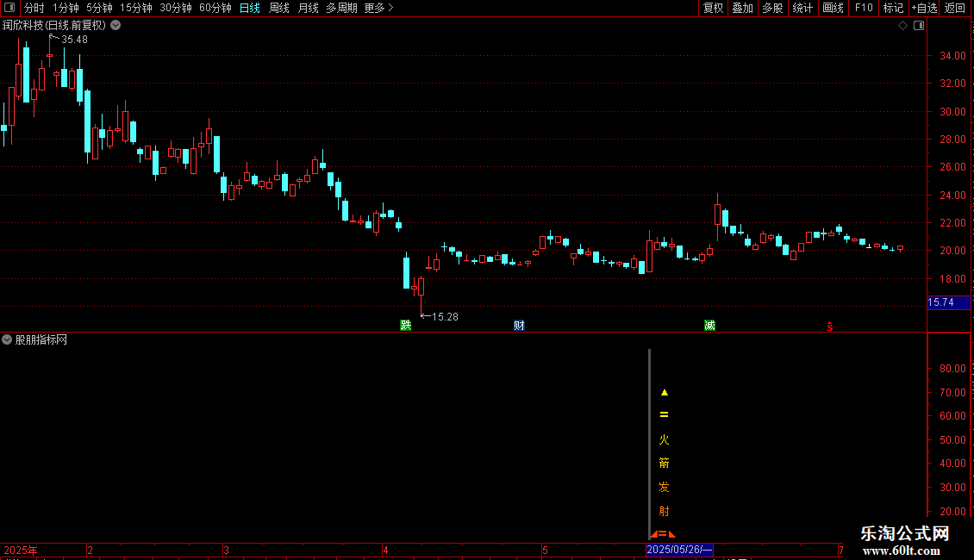Select the 日线 daily chart tab

click(249, 8)
